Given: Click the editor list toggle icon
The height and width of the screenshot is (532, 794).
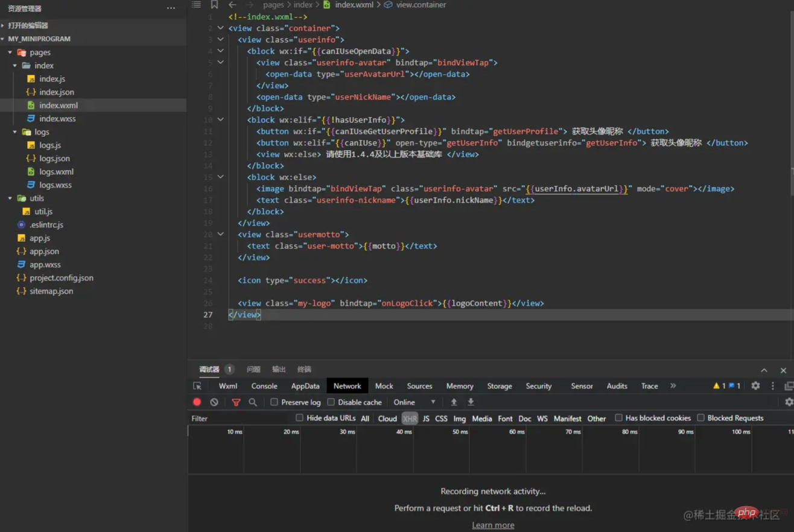Looking at the screenshot, I should (x=196, y=5).
